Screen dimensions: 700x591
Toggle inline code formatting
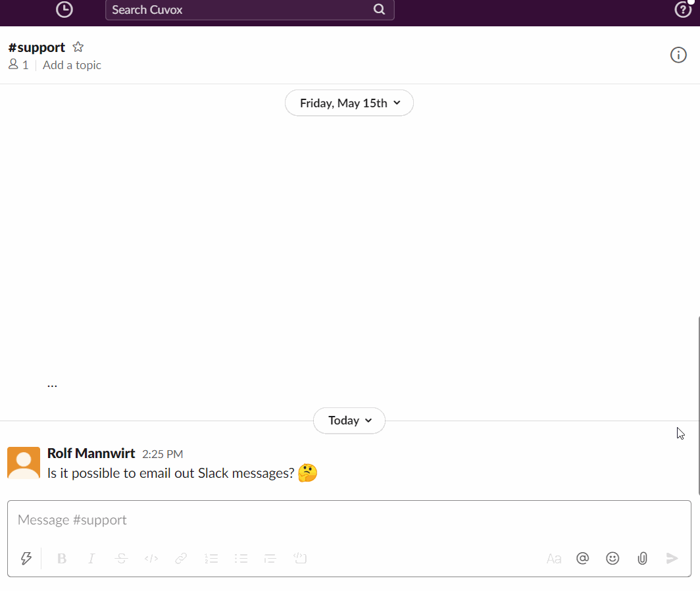(x=151, y=558)
